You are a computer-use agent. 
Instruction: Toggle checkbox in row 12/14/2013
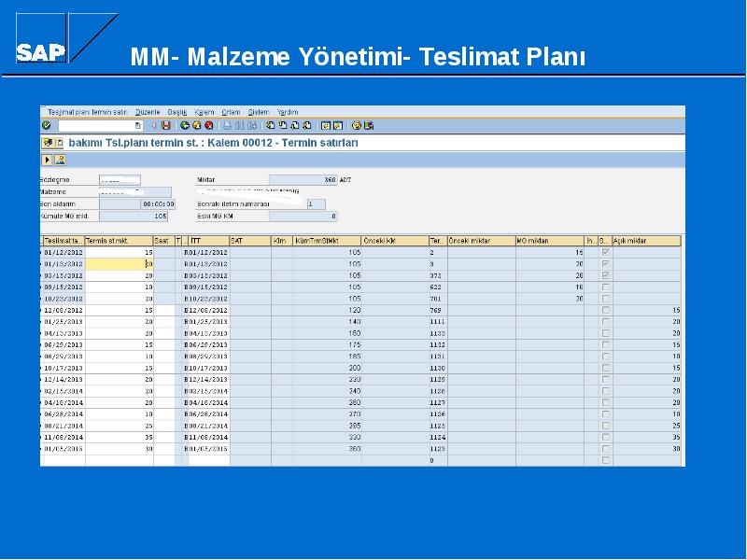(x=605, y=380)
